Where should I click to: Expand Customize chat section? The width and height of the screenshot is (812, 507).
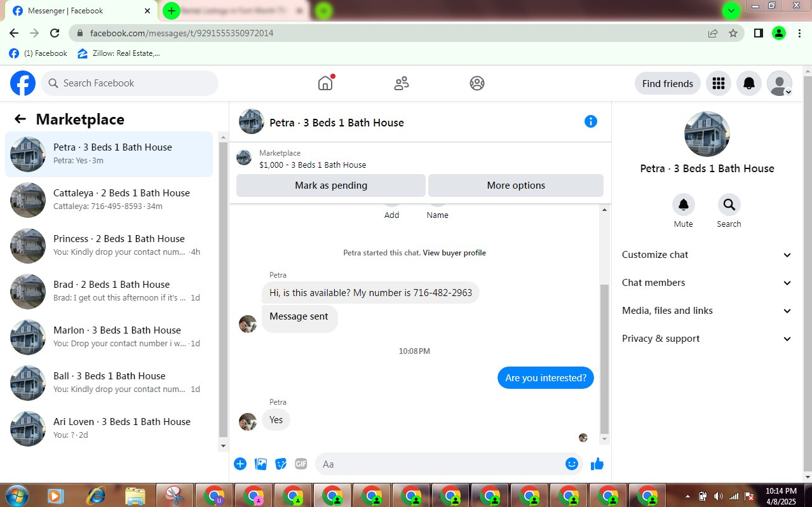pyautogui.click(x=707, y=255)
